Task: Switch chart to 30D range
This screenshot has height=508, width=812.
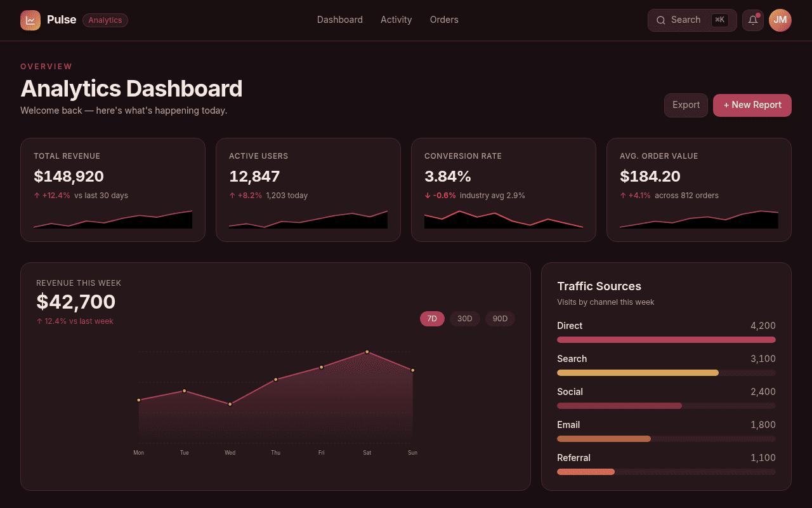Action: 465,319
